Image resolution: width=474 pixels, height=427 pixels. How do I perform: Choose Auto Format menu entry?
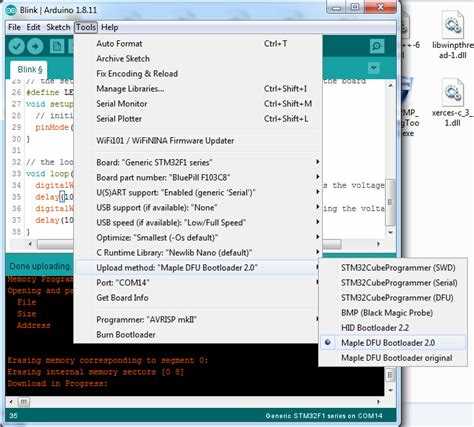[x=198, y=44]
